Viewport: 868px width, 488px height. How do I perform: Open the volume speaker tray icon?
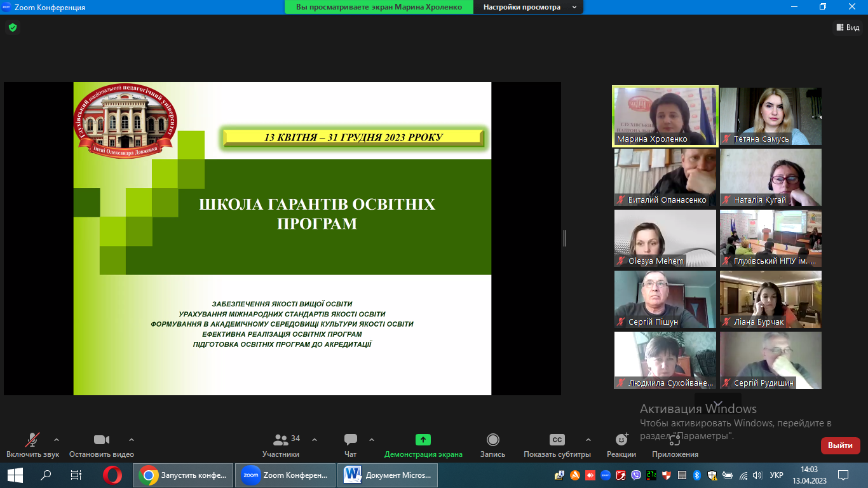click(757, 475)
